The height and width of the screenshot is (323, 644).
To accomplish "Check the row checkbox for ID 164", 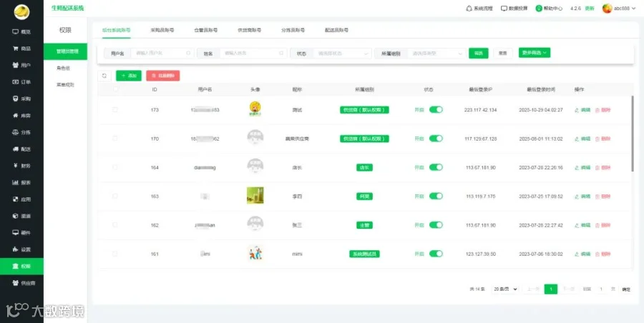I will coord(115,167).
